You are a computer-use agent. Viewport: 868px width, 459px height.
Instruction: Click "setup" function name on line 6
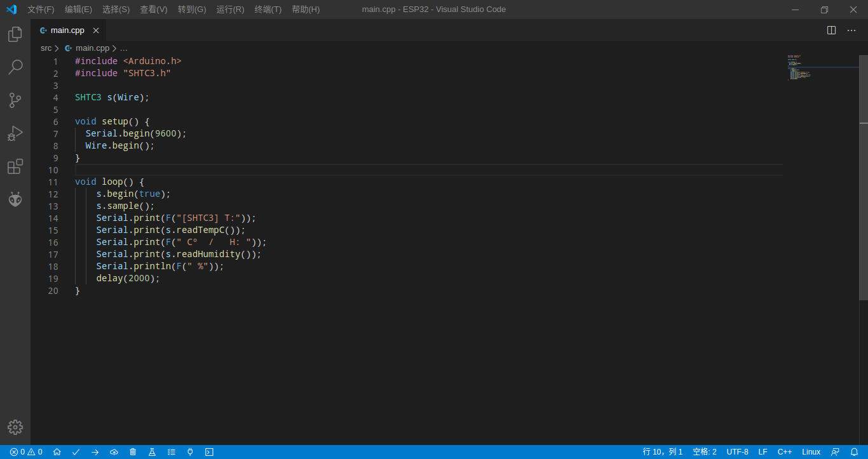click(x=115, y=122)
